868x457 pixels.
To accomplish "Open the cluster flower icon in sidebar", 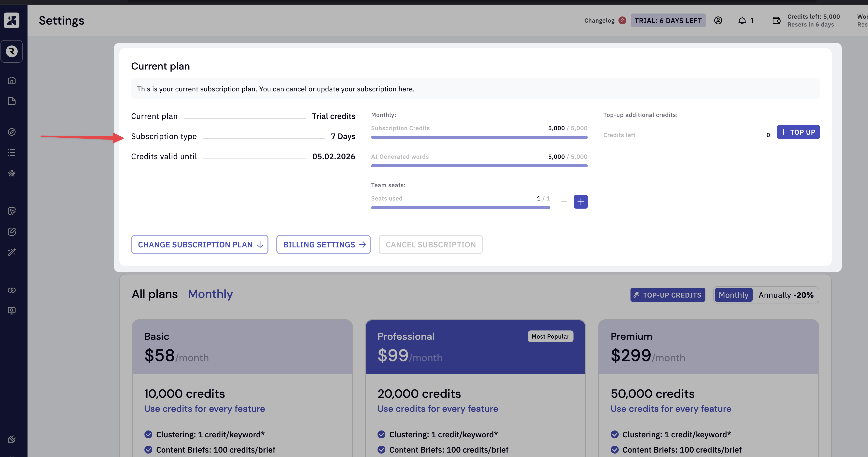I will click(x=12, y=173).
